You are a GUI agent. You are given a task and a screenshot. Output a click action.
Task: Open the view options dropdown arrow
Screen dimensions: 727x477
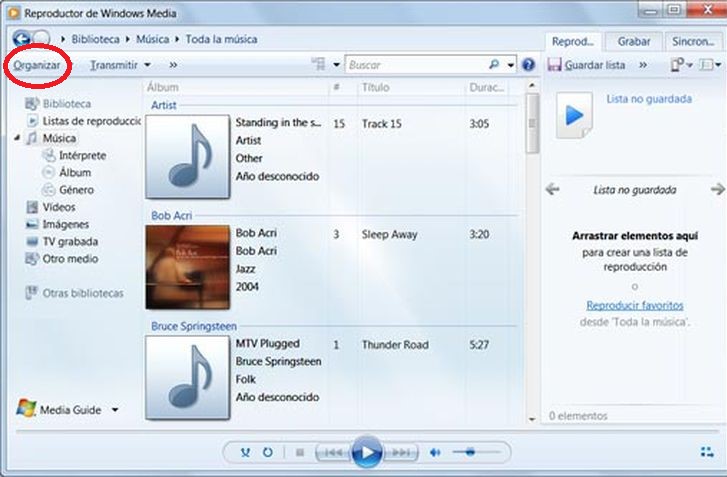tap(337, 65)
